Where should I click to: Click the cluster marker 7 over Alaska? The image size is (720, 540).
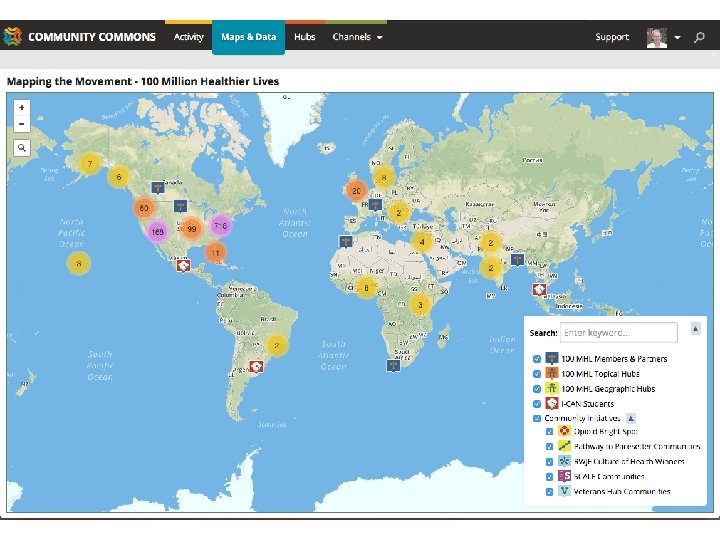tap(90, 163)
